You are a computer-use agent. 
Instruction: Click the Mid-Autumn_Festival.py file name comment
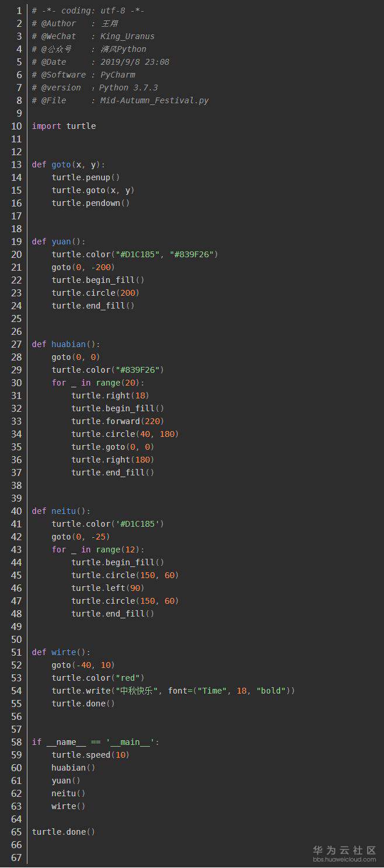click(x=154, y=100)
